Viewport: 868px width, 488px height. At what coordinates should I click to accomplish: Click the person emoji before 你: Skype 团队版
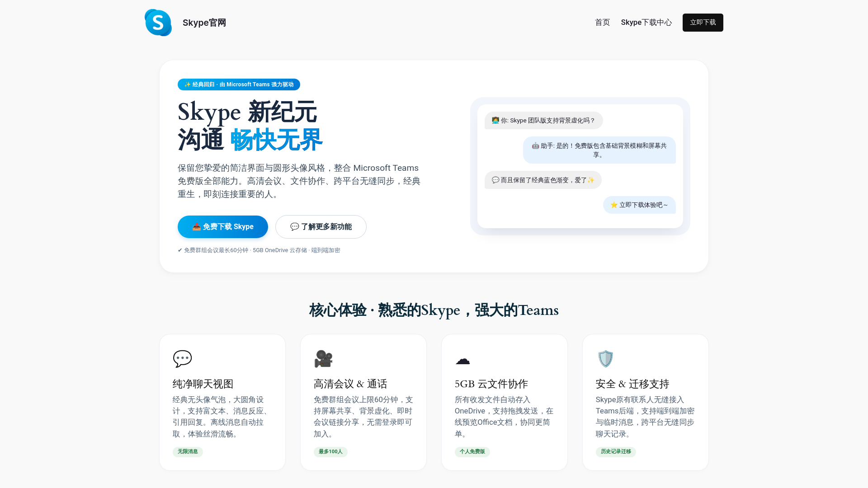[x=495, y=121]
